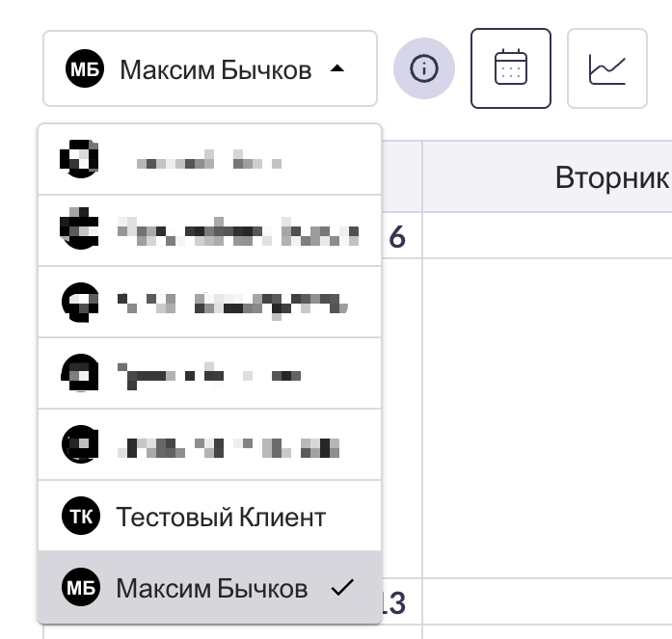The image size is (672, 639).
Task: Open the line chart statistics view
Action: (607, 68)
